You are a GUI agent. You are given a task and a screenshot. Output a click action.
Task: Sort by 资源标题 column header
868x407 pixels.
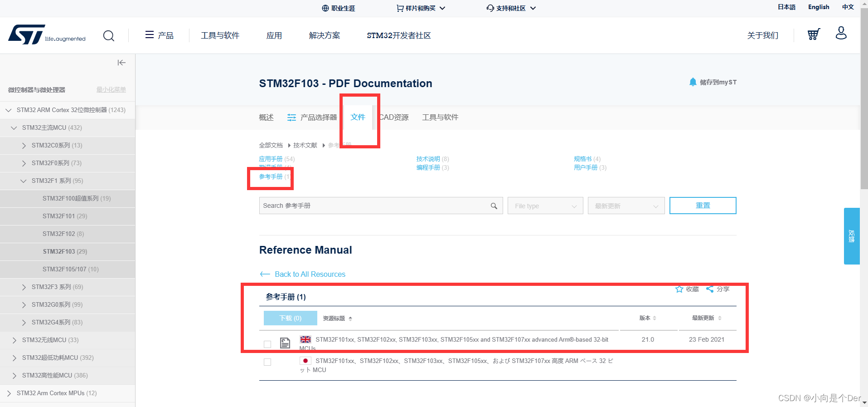pos(337,319)
